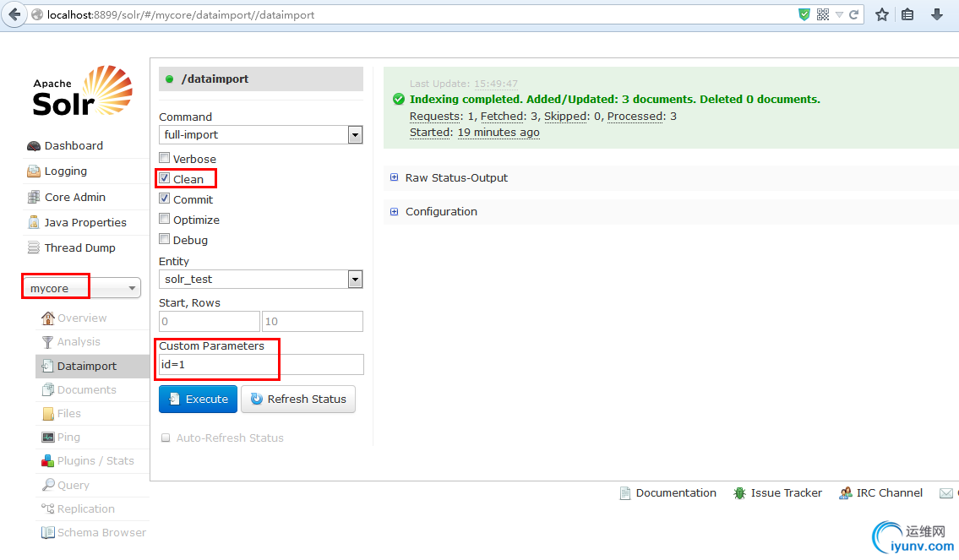Click the Schema Browser book icon
959x560 pixels.
coord(47,532)
